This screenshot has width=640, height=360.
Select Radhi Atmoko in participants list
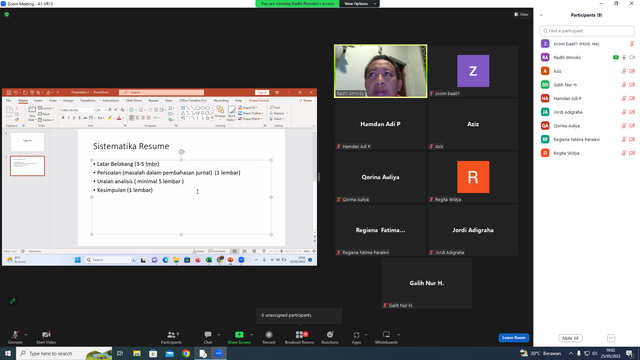click(x=587, y=58)
